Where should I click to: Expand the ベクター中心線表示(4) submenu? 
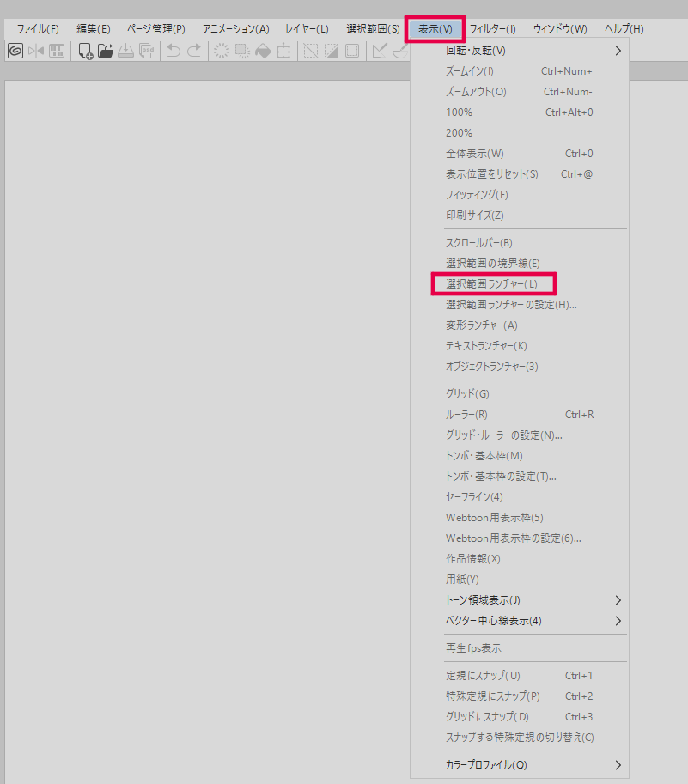pos(520,621)
